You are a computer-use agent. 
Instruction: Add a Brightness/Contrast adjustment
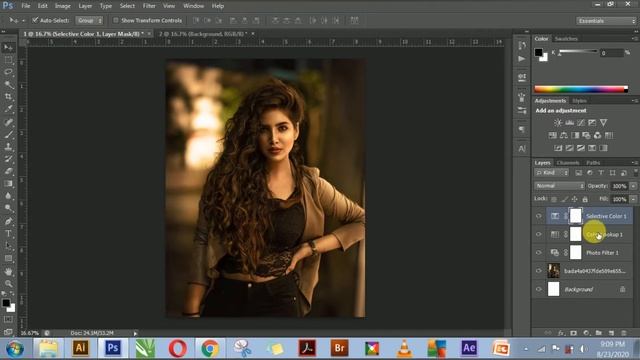(558, 122)
